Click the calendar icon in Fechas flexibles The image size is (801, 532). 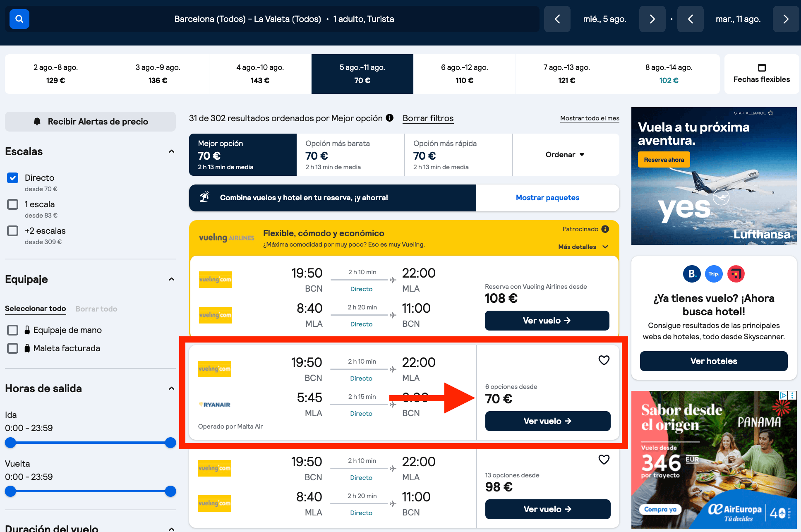tap(762, 67)
